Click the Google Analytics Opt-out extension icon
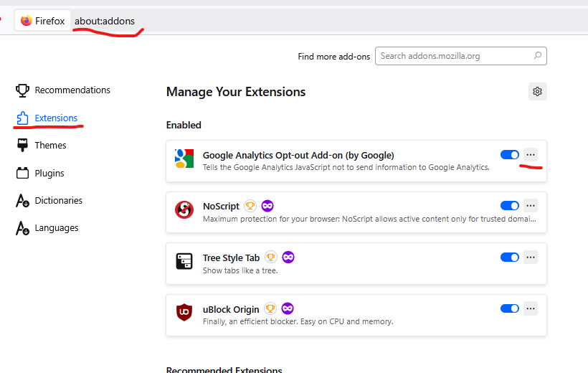This screenshot has width=588, height=373. coord(184,159)
